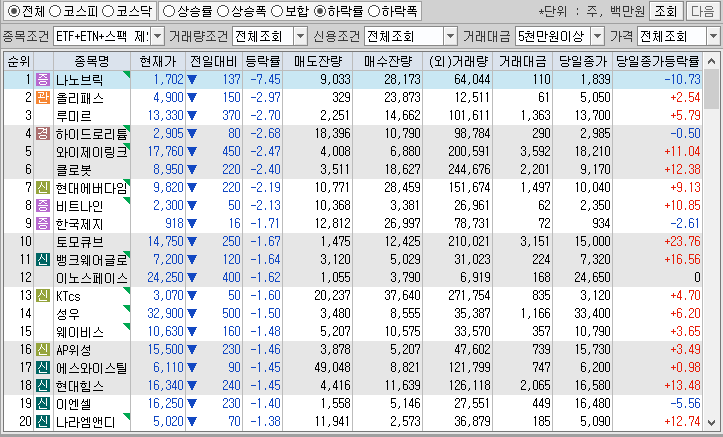Sort by 매도잔량 column header

tap(318, 61)
